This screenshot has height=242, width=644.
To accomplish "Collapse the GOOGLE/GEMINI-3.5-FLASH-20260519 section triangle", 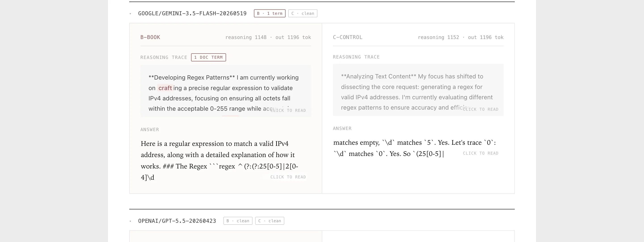I will 130,14.
